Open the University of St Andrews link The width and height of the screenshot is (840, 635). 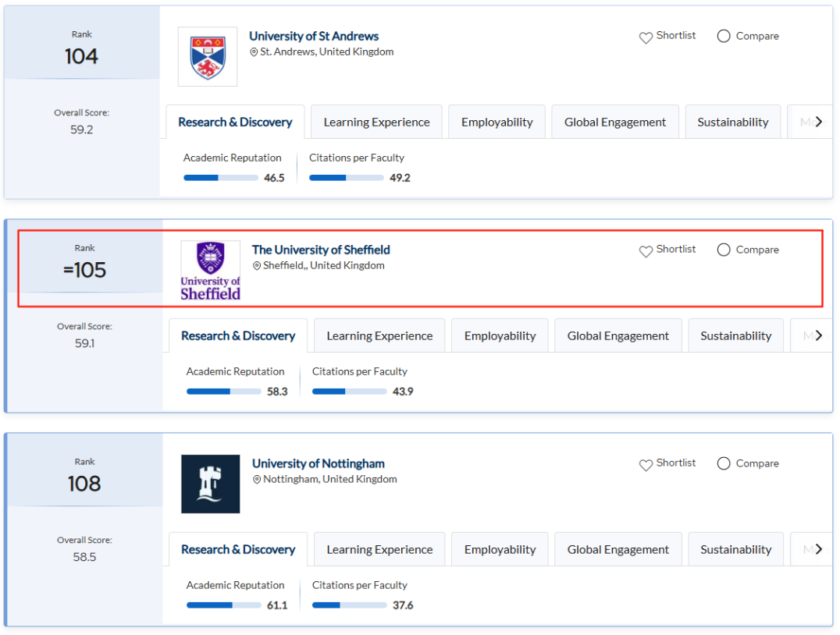[314, 36]
